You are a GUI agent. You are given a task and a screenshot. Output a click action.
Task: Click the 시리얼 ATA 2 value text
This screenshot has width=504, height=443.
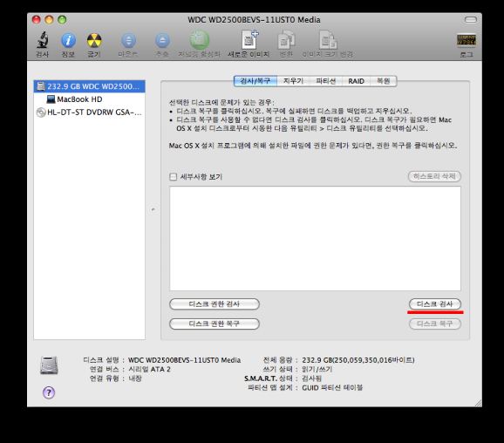[x=149, y=370]
